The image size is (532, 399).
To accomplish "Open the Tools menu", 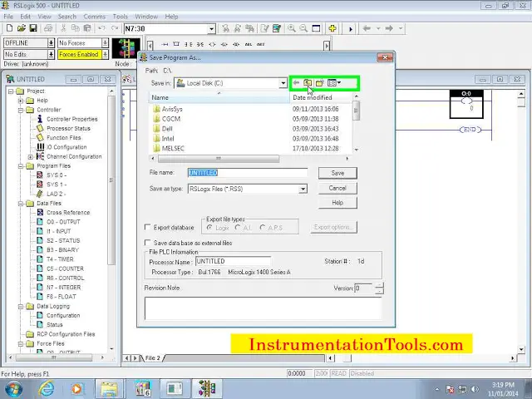I will 120,17.
